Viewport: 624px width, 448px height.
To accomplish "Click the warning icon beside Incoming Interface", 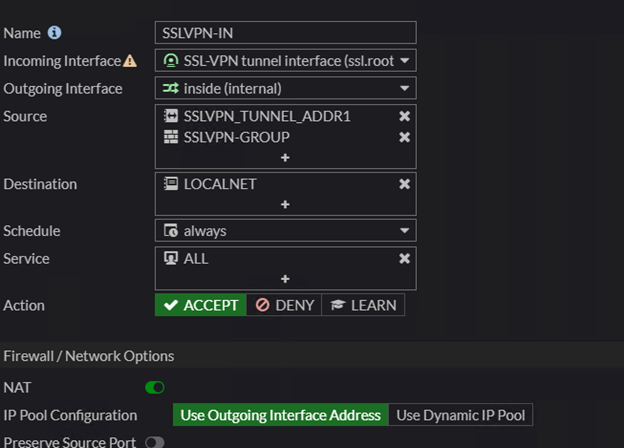I will coord(130,61).
